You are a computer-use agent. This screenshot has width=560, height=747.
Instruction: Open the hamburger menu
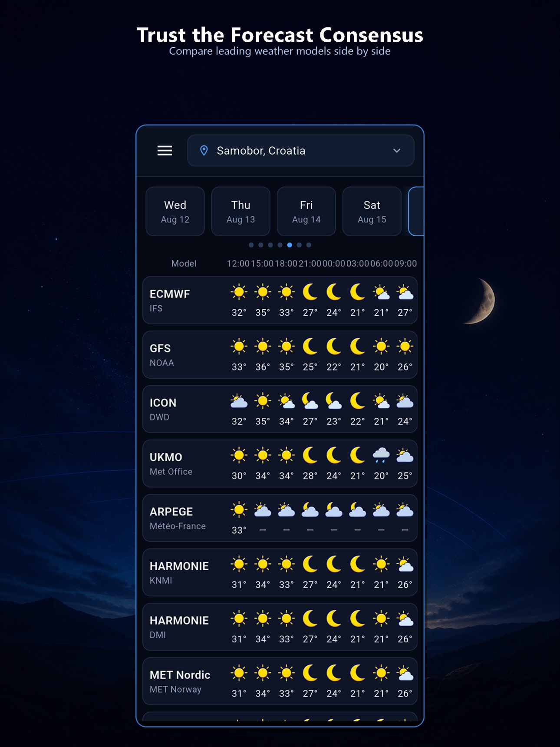[165, 151]
